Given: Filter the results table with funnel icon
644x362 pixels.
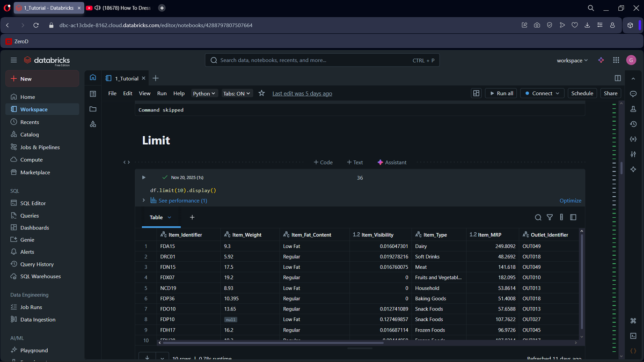Looking at the screenshot, I should pyautogui.click(x=550, y=217).
